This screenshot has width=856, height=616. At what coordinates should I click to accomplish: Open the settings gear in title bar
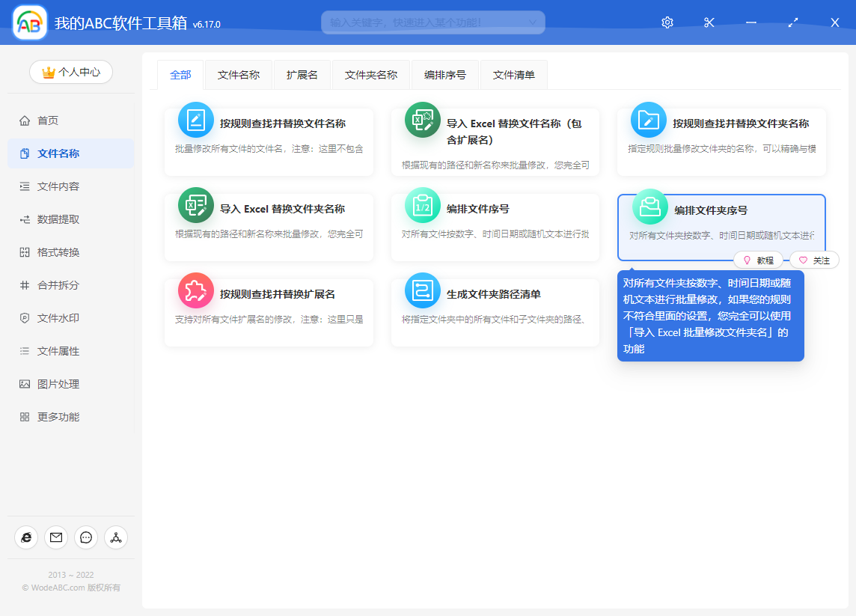click(667, 22)
